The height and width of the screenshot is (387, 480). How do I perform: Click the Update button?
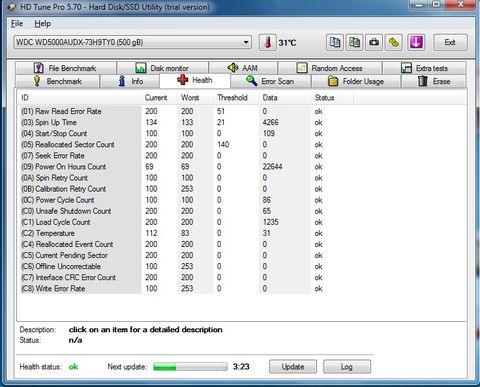pyautogui.click(x=293, y=367)
